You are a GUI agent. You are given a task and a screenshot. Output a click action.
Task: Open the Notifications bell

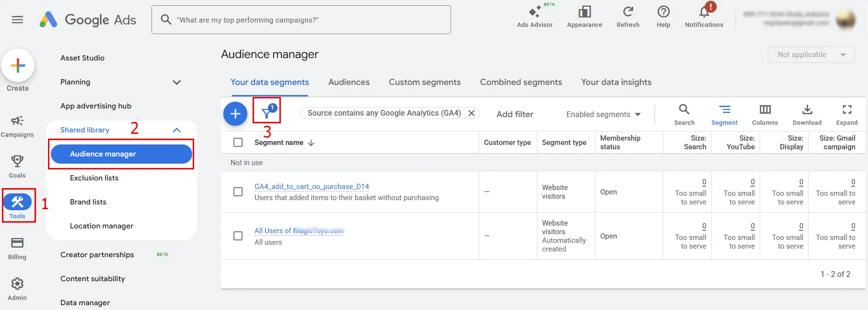click(x=704, y=12)
